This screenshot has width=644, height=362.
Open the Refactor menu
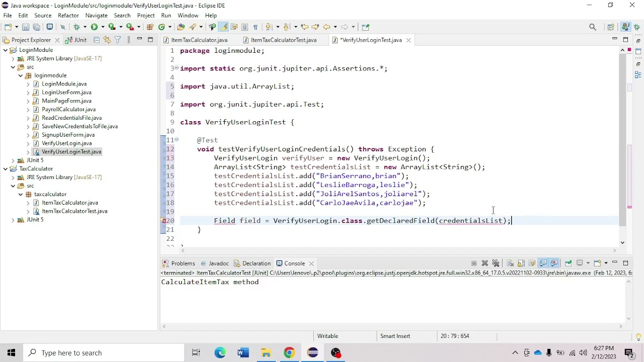[x=68, y=16]
